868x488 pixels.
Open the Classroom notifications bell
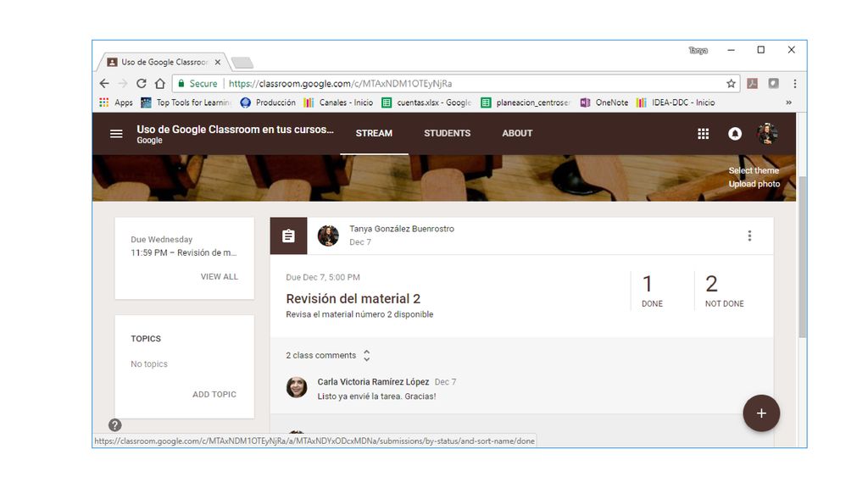(x=735, y=134)
